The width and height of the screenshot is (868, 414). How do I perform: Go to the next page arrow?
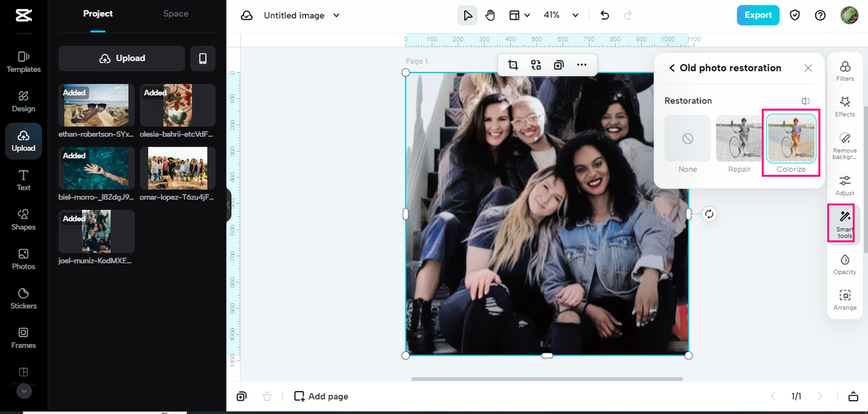coord(821,396)
